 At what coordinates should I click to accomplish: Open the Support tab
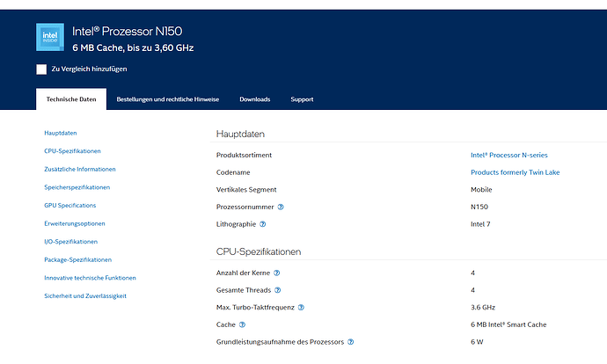tap(302, 99)
